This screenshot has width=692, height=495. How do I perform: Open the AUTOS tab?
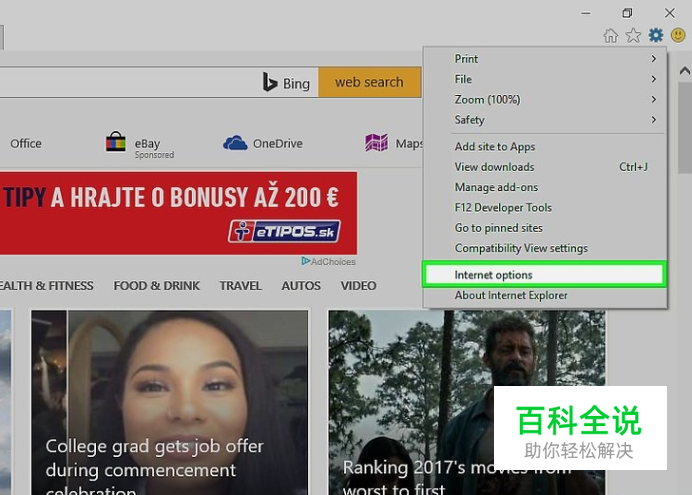[x=301, y=285]
